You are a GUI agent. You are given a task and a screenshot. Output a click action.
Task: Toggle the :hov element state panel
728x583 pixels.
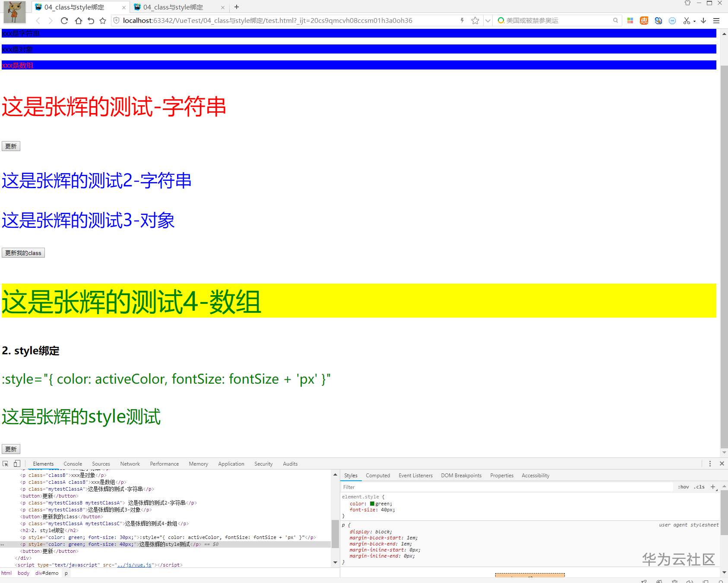point(684,487)
